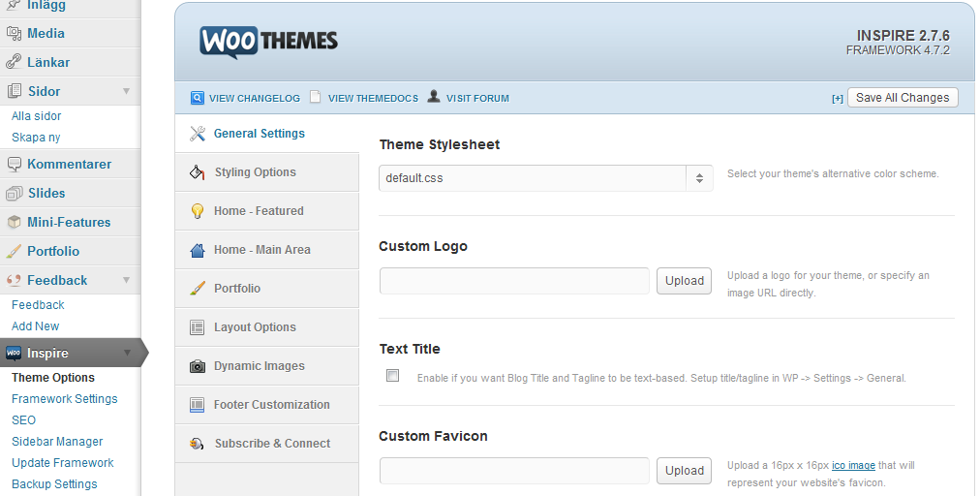This screenshot has height=496, width=980.
Task: Click the View Changelog magnifier icon
Action: coord(197,98)
